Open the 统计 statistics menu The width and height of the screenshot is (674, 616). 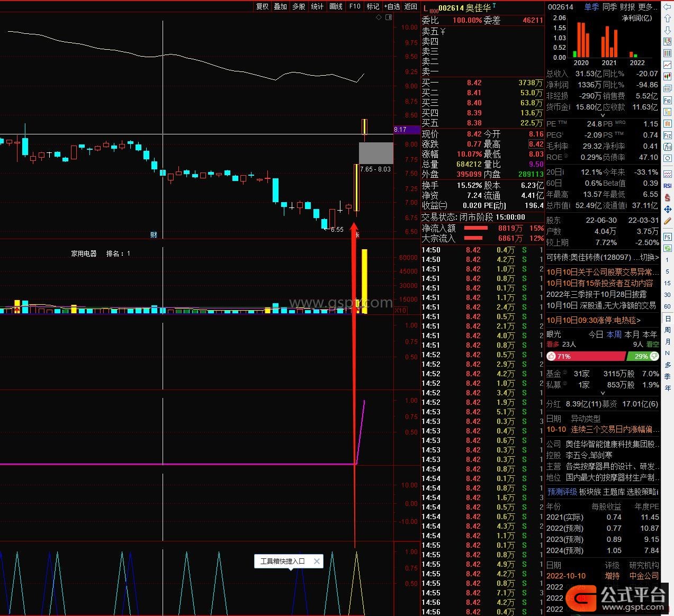(x=318, y=6)
